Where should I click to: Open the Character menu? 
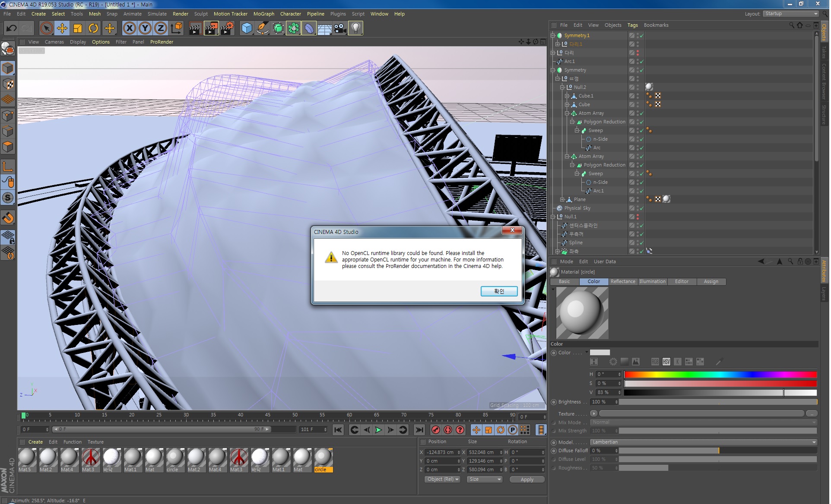tap(290, 14)
